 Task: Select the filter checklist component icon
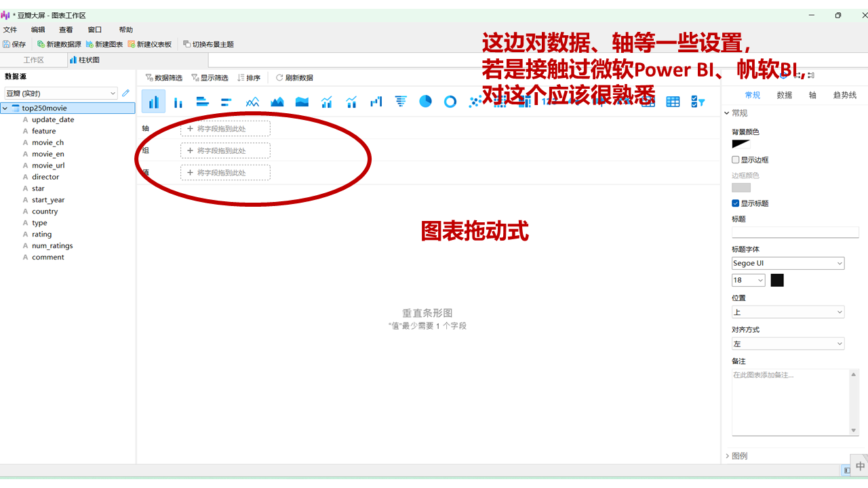pos(698,102)
